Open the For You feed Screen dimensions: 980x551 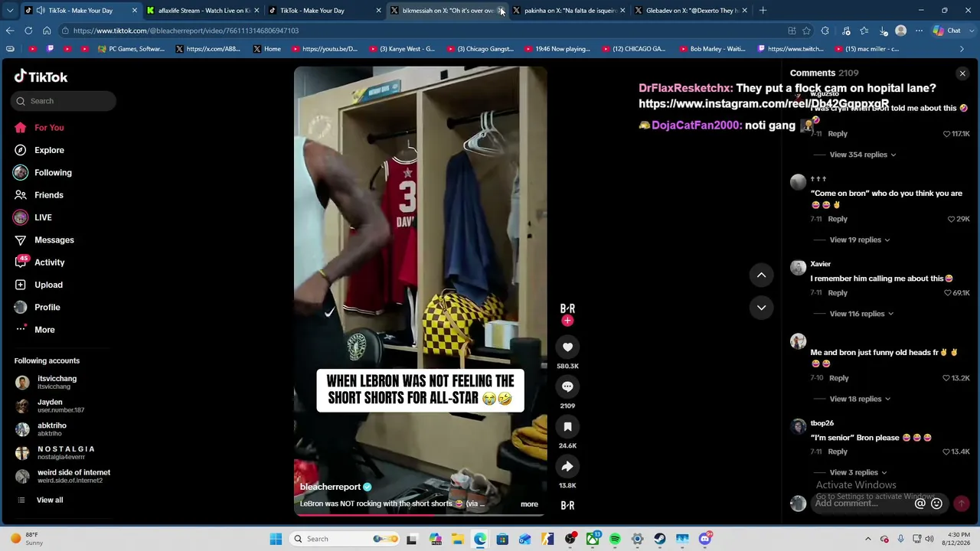(x=49, y=128)
